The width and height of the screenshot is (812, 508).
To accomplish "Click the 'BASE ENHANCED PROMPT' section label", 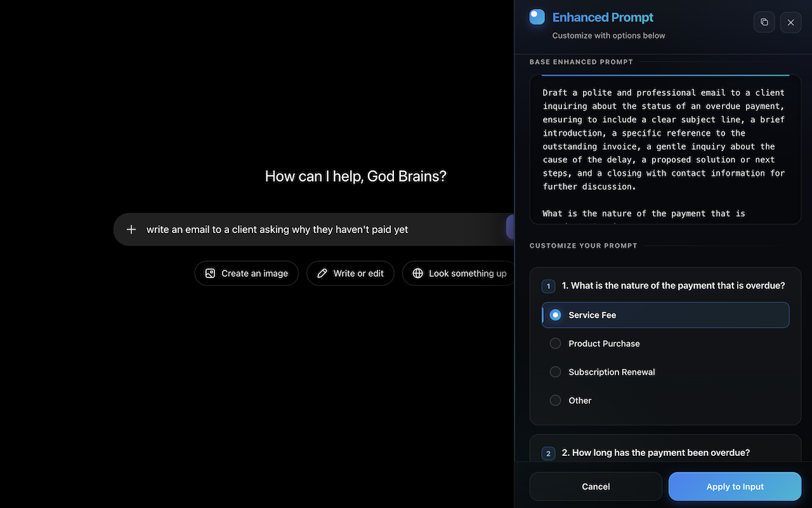I will pyautogui.click(x=581, y=62).
